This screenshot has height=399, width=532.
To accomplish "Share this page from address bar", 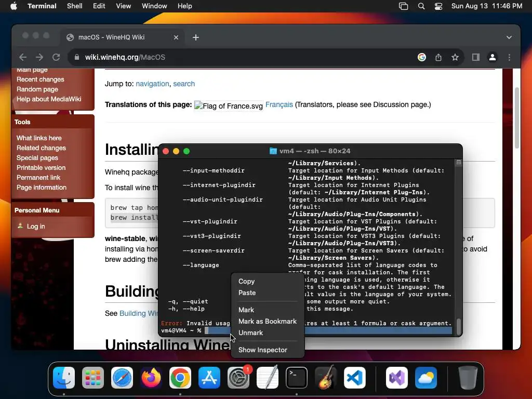I will pyautogui.click(x=438, y=57).
